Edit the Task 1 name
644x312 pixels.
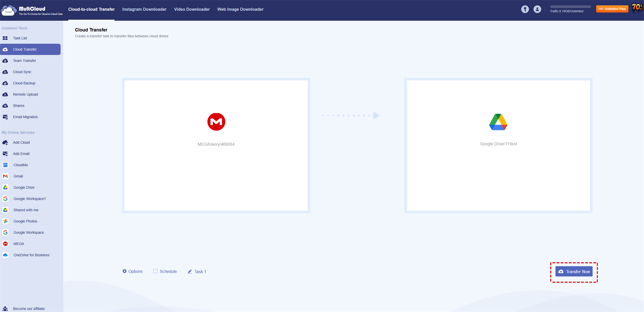tap(197, 272)
